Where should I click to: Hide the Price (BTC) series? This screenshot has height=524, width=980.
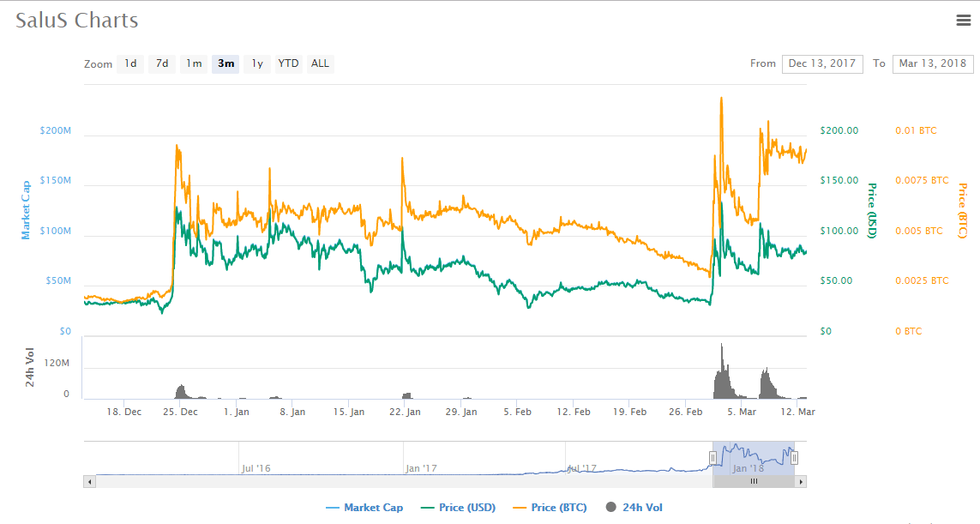(550, 508)
